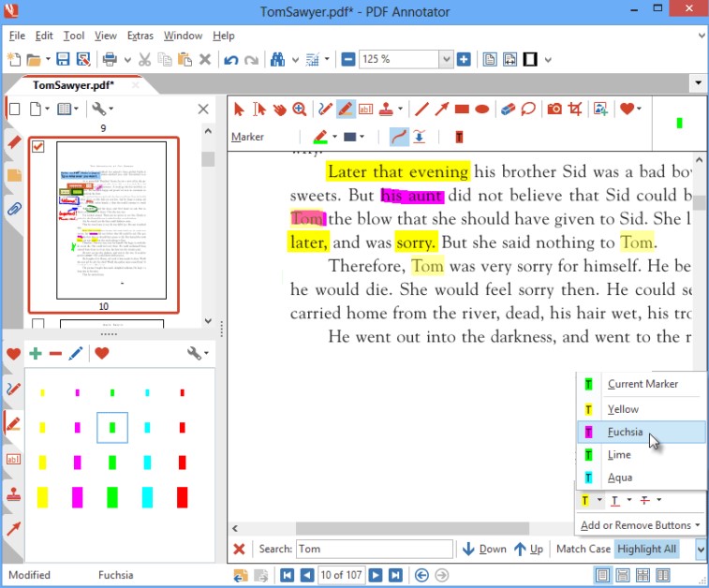Toggle the single page layout view

click(602, 575)
